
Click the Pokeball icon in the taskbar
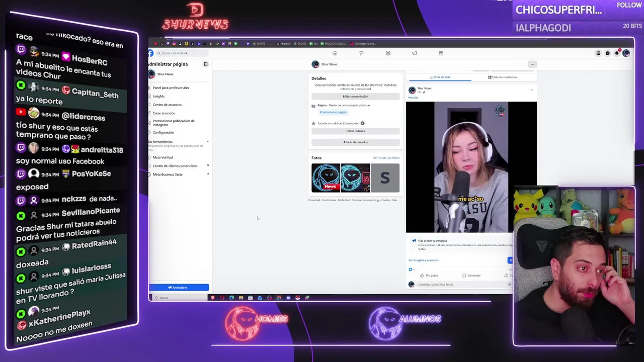(298, 298)
